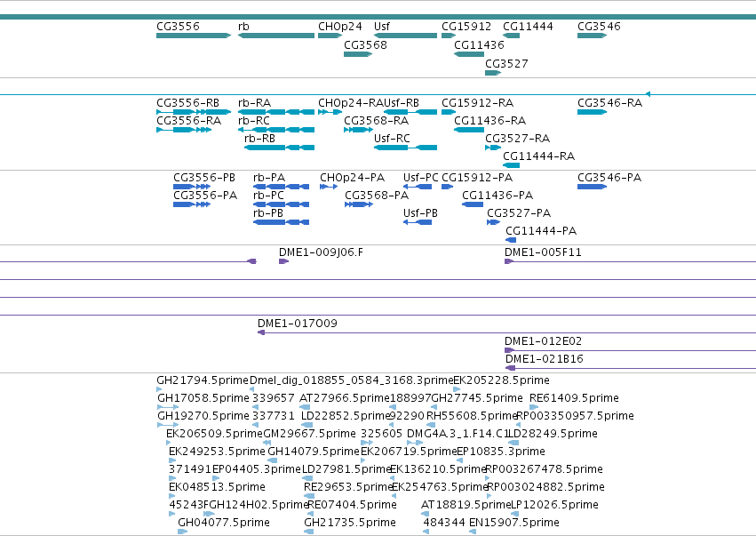Select the EK249253.5prime EST label
The image size is (756, 536).
click(x=217, y=452)
